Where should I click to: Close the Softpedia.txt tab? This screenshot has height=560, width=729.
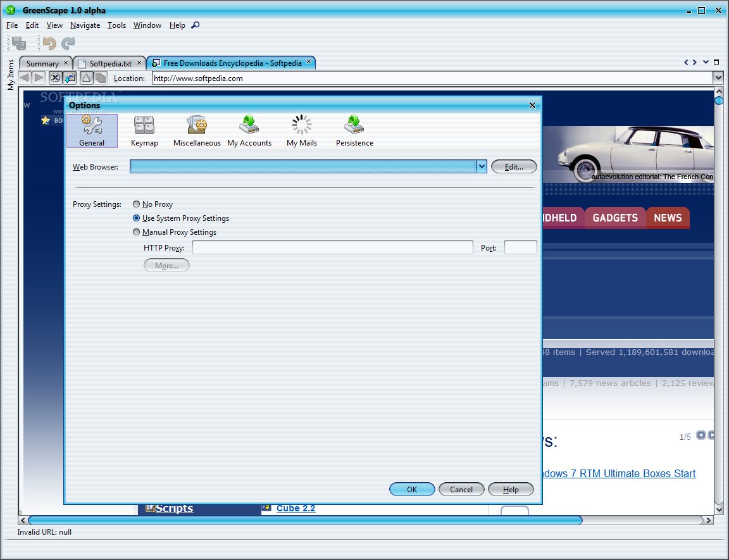[139, 63]
